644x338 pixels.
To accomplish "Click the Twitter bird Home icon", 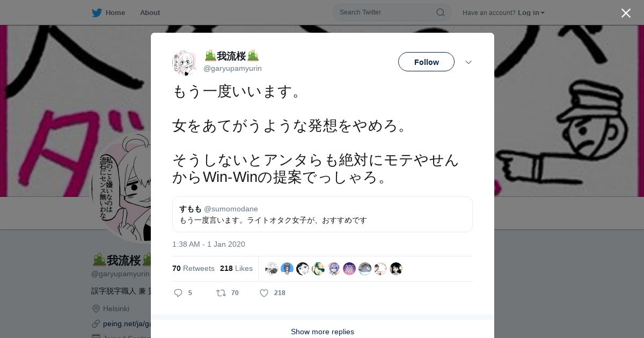I will 97,12.
